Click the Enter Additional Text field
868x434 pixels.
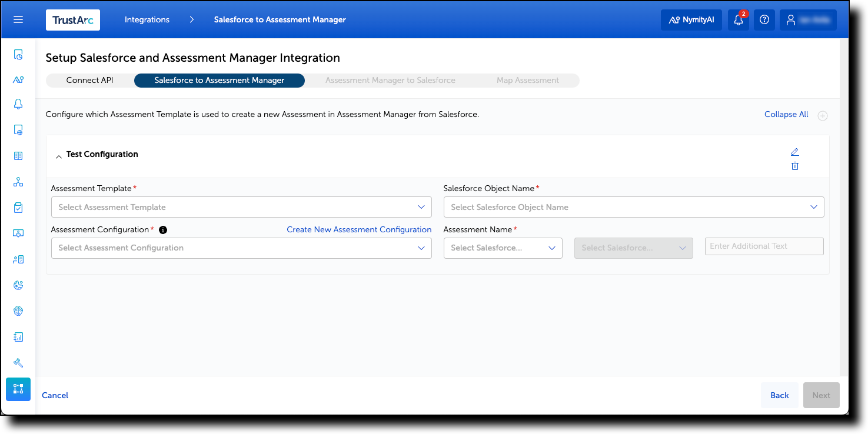coord(763,246)
